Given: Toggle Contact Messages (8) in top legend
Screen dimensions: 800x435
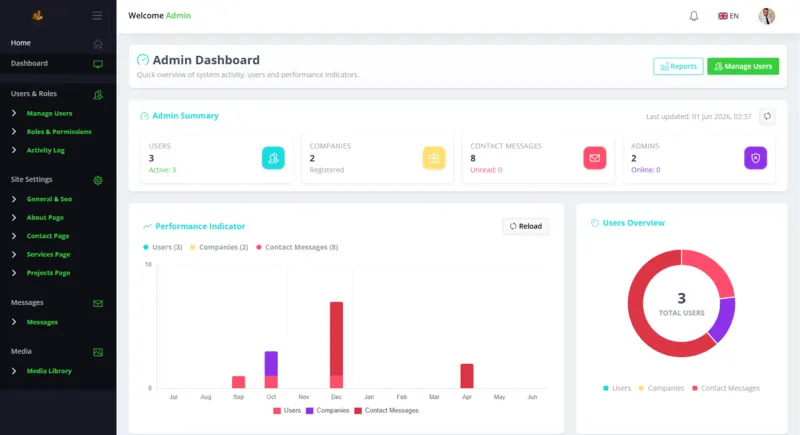Looking at the screenshot, I should pos(297,247).
